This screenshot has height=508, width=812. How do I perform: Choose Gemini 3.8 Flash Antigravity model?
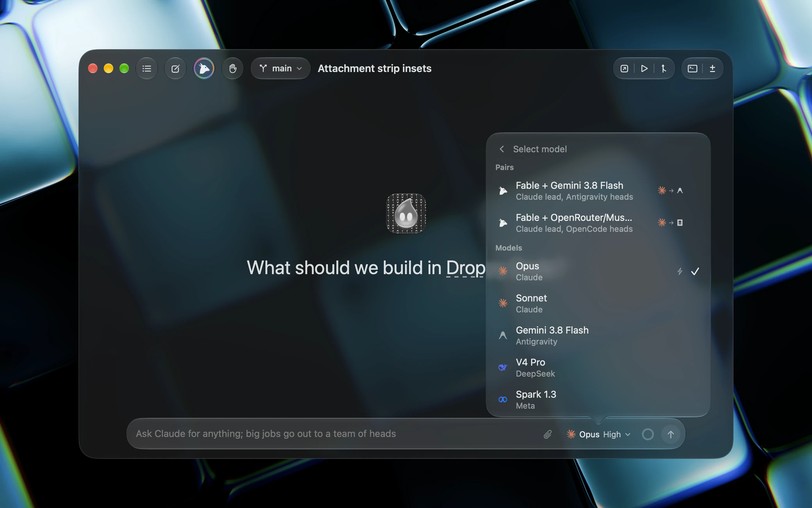[598, 335]
